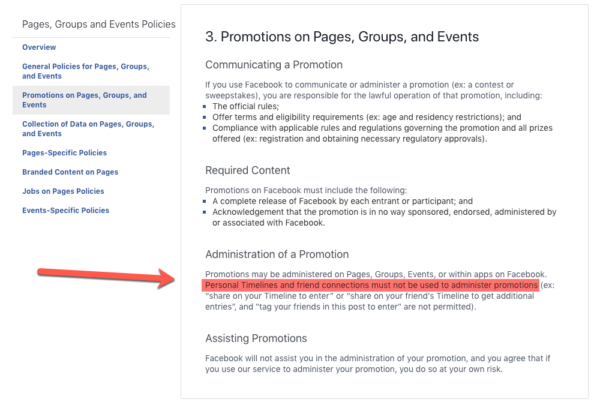
Task: Open the Overview sidebar link
Action: coord(39,47)
